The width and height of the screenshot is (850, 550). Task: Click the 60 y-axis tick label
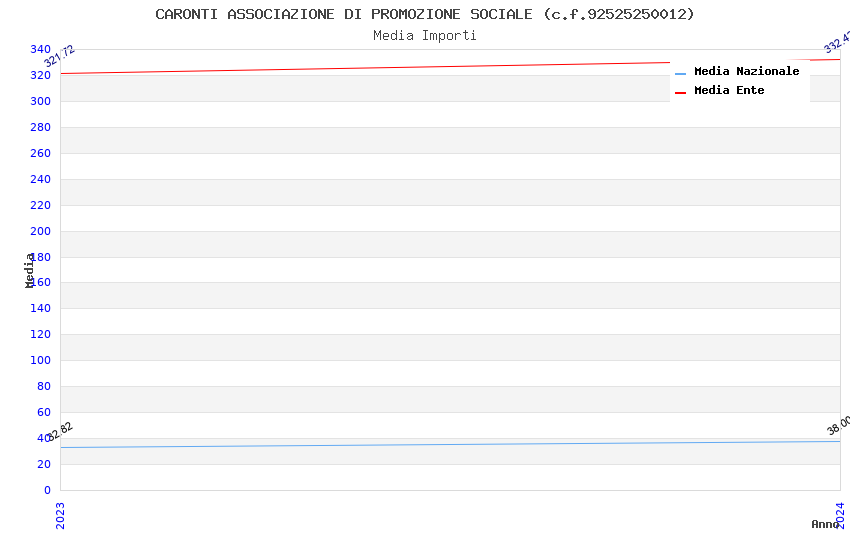coord(44,412)
